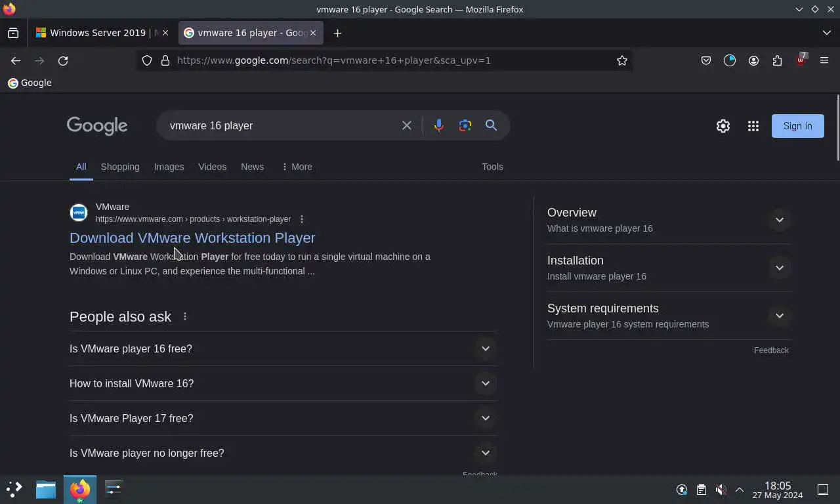Click the Firefox address bar
This screenshot has height=504, width=840.
394,60
